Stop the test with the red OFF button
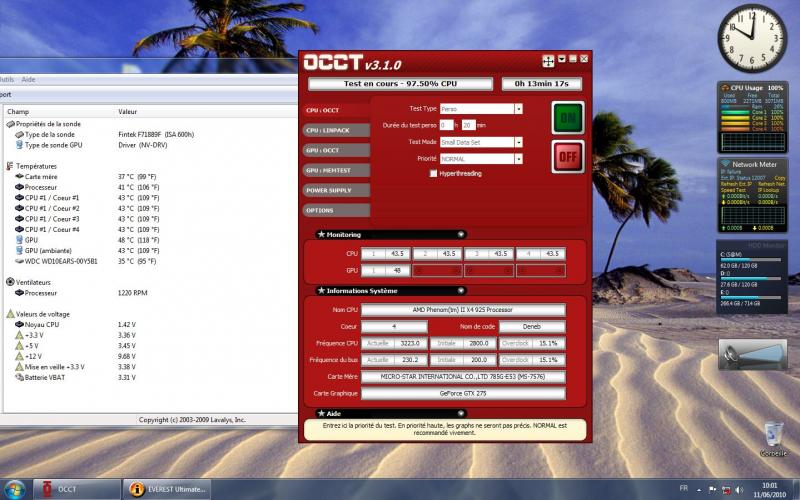800x500 pixels. (x=568, y=157)
